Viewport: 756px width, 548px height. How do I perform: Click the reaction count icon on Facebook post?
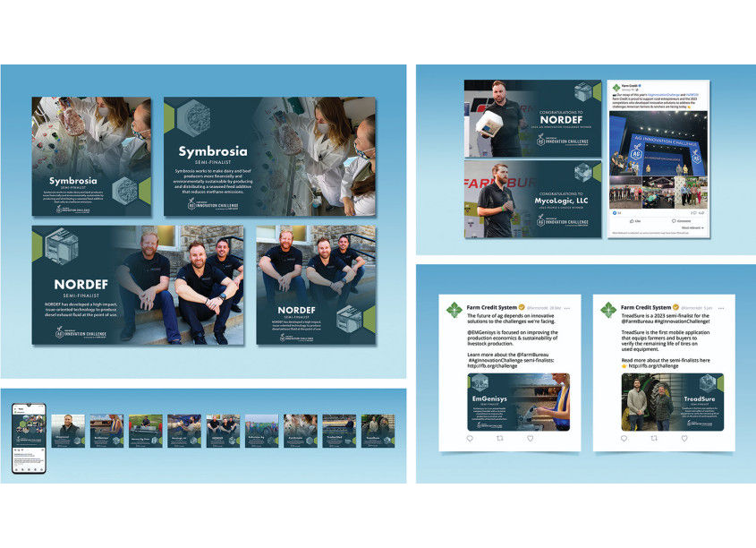pyautogui.click(x=615, y=212)
